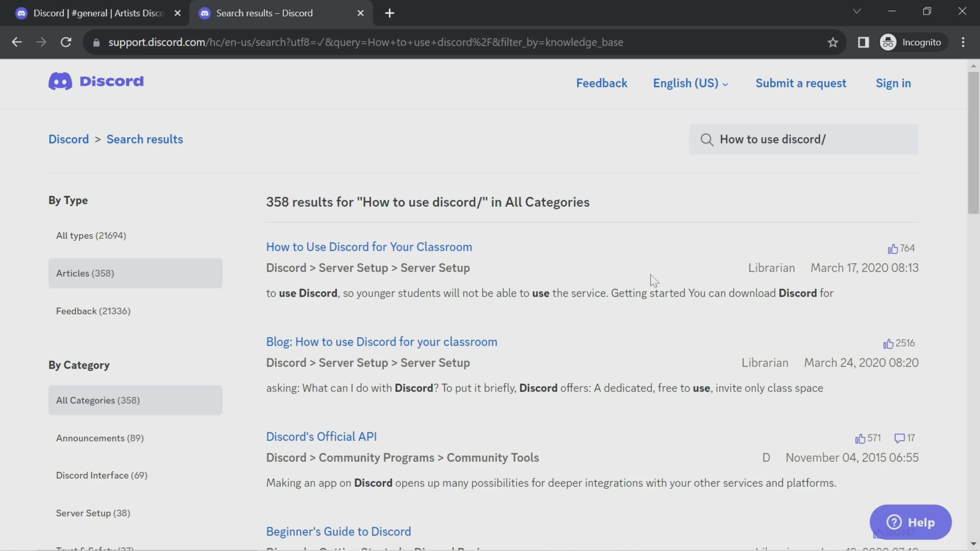Open a new browser tab
Screen dimensions: 980x551
(389, 13)
